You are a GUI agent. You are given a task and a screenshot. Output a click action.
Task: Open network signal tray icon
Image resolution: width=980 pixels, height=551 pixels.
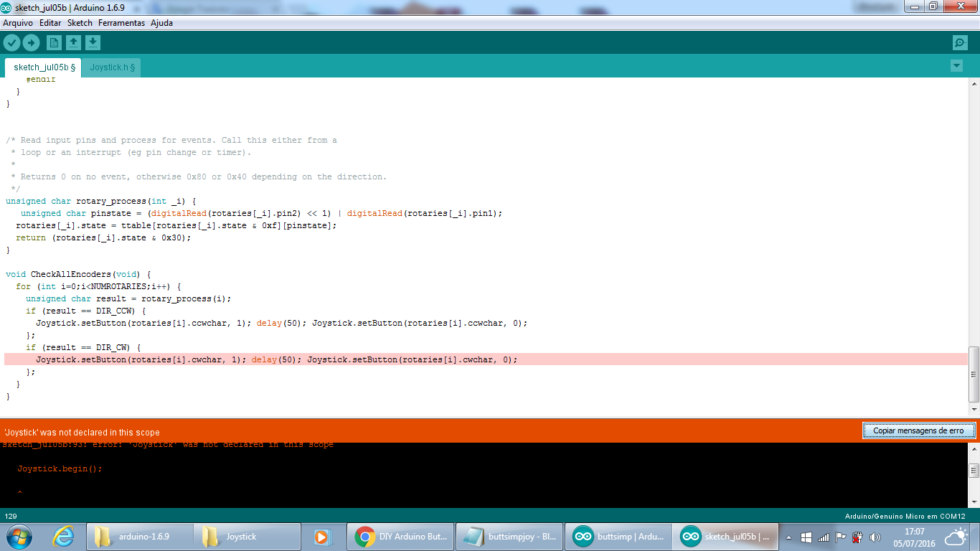[824, 537]
